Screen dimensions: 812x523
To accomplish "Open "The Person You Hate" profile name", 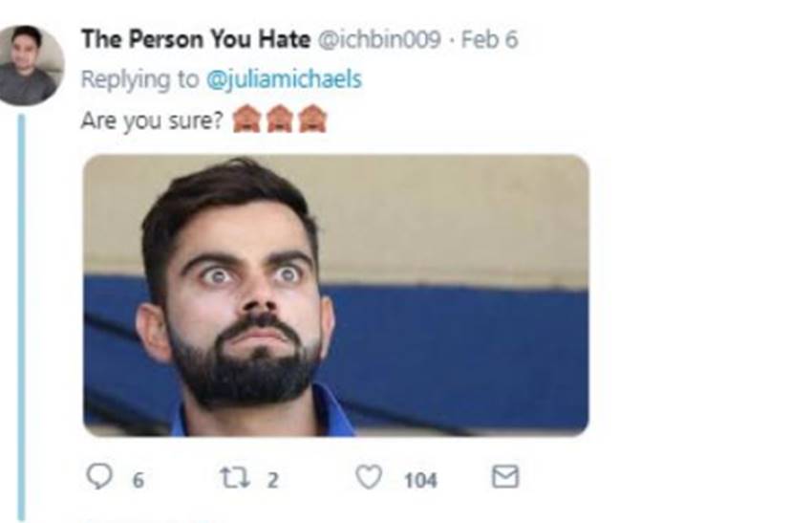I will point(195,40).
